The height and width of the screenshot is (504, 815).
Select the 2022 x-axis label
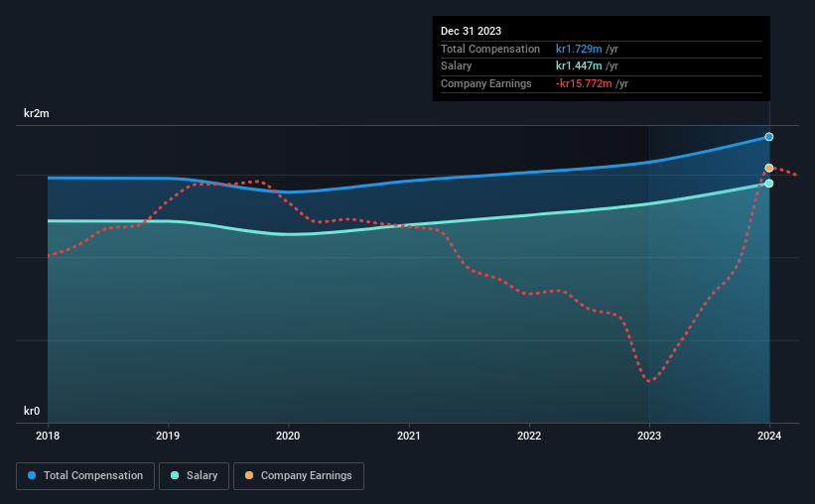pyautogui.click(x=529, y=436)
